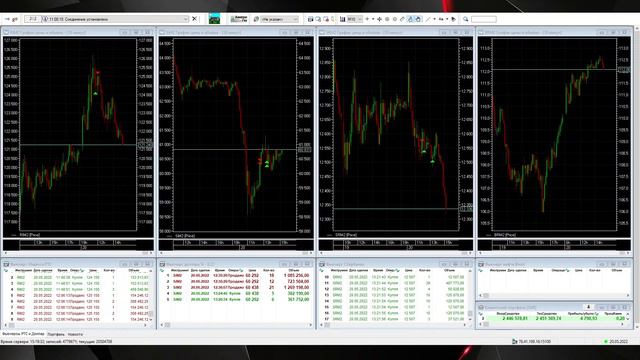This screenshot has height=360, width=640.
Task: Click the bar chart type icon
Action: [342, 19]
